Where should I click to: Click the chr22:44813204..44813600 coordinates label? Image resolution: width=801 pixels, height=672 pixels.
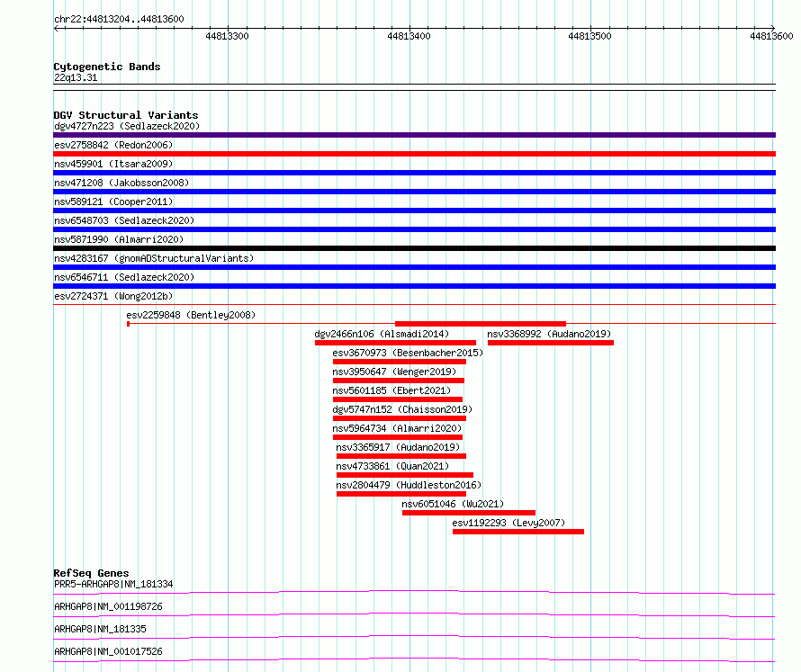pos(119,20)
